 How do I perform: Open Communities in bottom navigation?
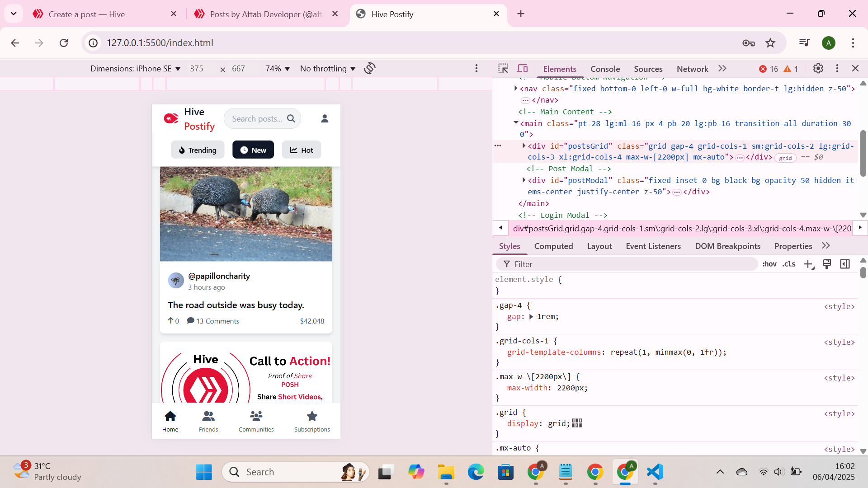(x=256, y=421)
